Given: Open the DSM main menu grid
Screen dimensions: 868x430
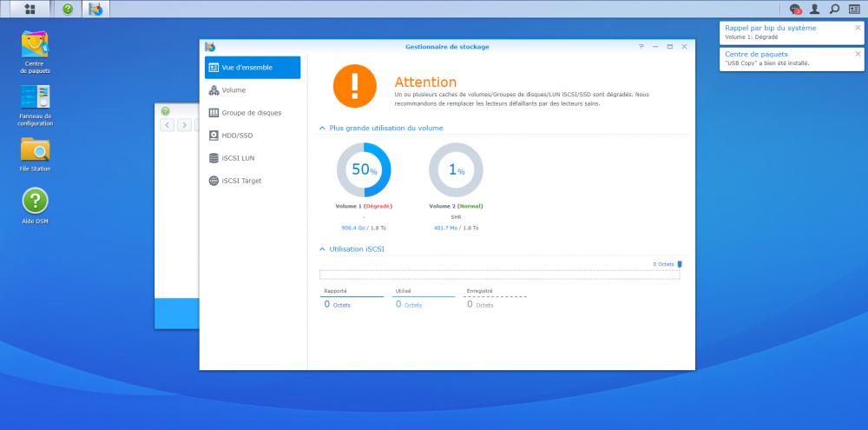Looking at the screenshot, I should tap(30, 10).
